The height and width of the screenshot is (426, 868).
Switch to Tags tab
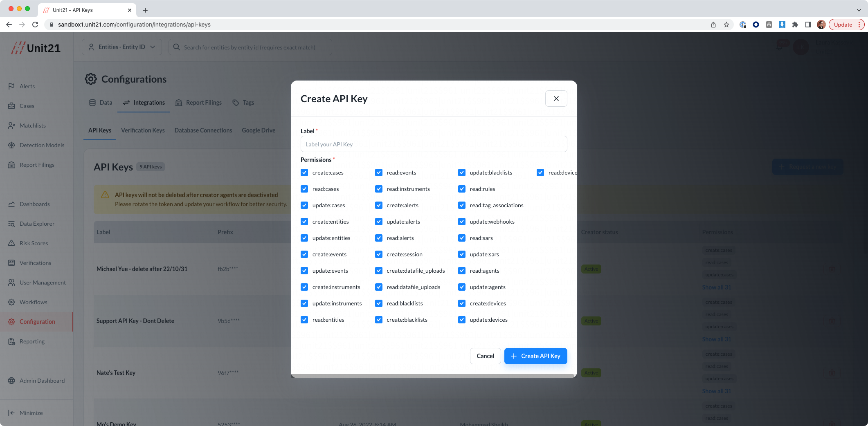click(243, 103)
